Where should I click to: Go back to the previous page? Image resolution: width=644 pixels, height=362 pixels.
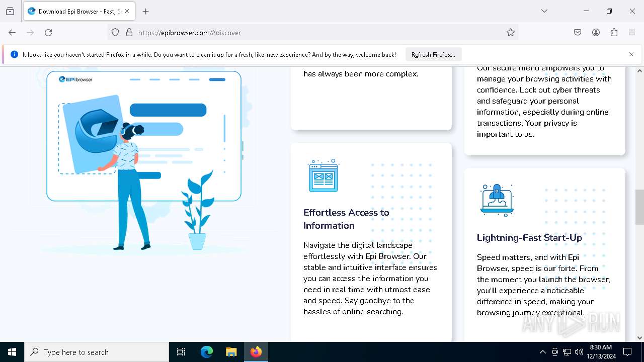tap(12, 33)
